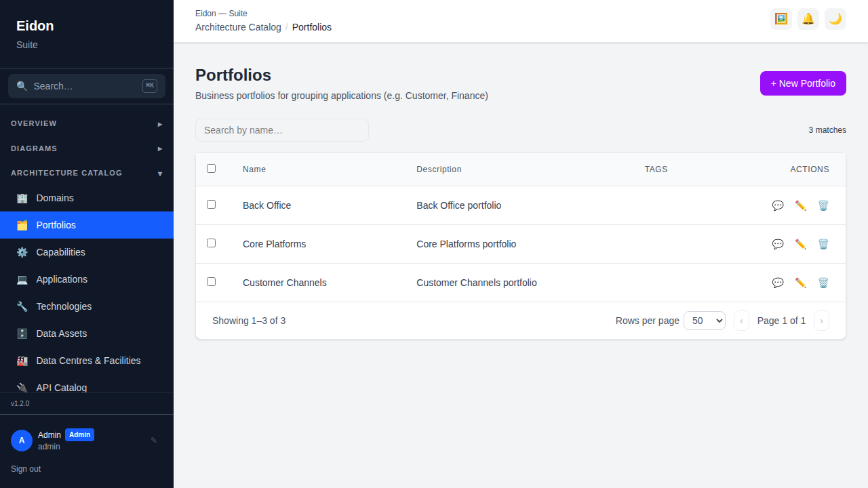Delete the Core Platforms portfolio
This screenshot has height=488, width=868.
tap(823, 244)
